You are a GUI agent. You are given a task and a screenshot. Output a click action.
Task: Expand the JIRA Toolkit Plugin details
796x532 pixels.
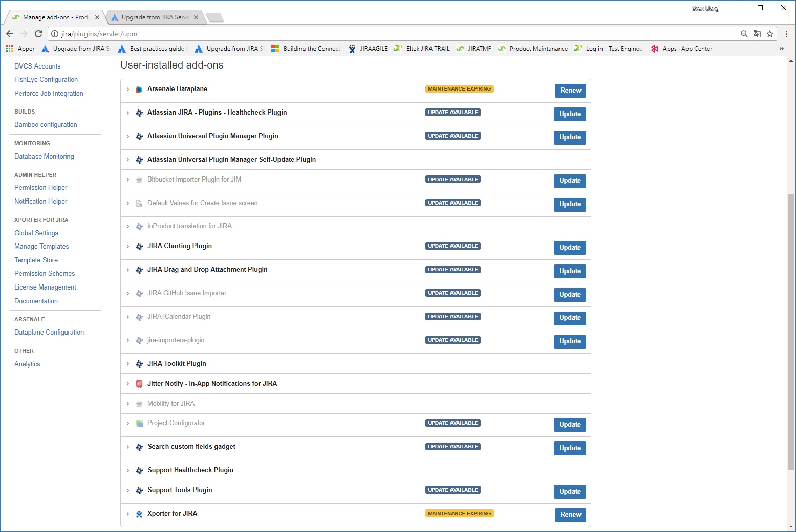[127, 364]
